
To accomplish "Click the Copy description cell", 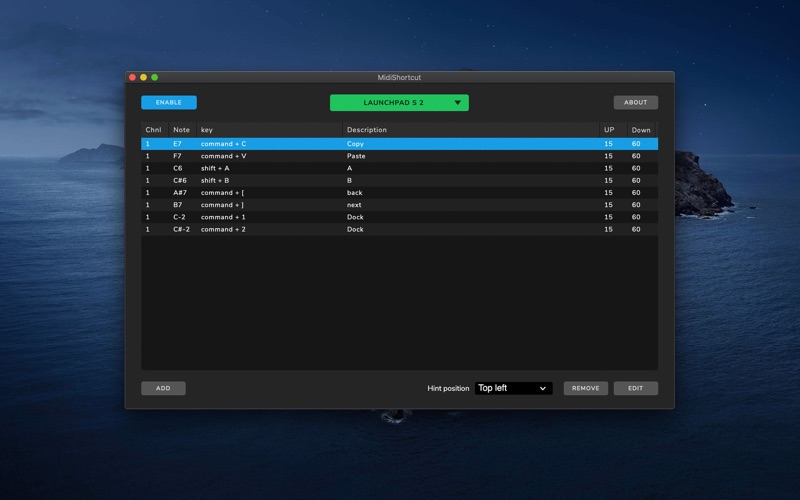I will [x=355, y=144].
